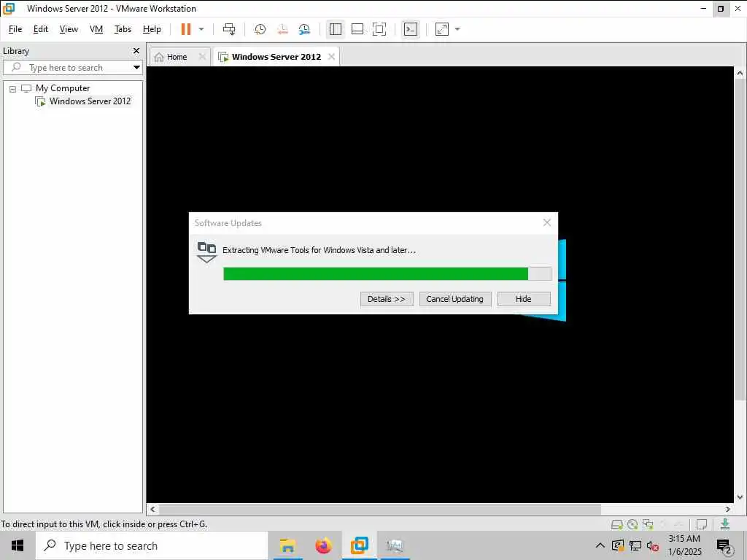This screenshot has width=747, height=560.
Task: Open the Help menu
Action: click(152, 29)
